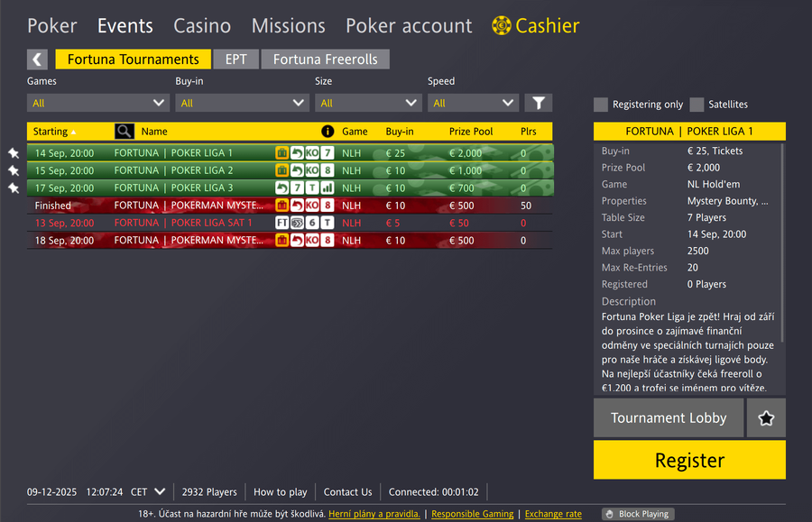Add tournament to favorites with star button
The height and width of the screenshot is (522, 812).
(x=766, y=418)
